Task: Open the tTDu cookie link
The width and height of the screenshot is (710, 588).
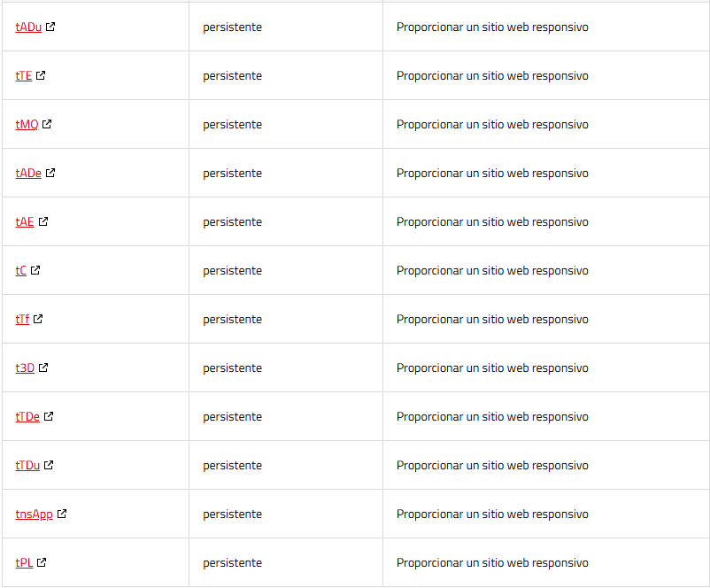Action: [x=27, y=465]
